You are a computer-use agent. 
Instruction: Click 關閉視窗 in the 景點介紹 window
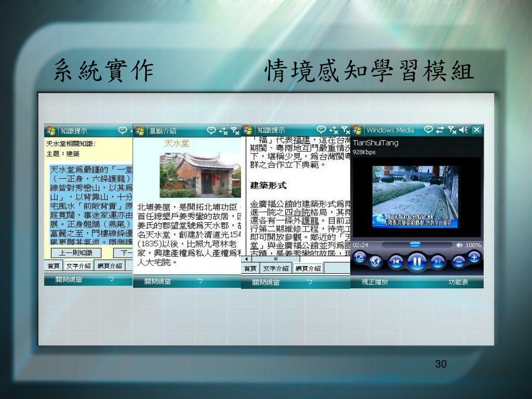click(x=158, y=282)
